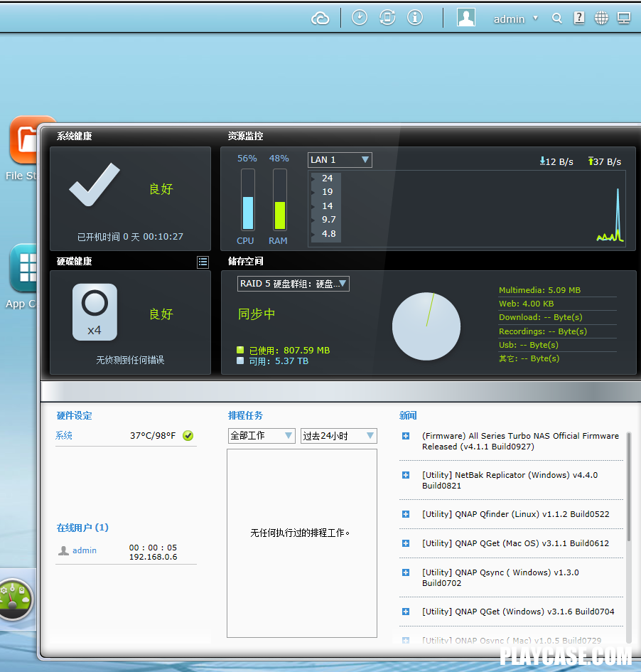This screenshot has height=672, width=641.
Task: Click the LAN traffic graph spike
Action: click(x=618, y=214)
